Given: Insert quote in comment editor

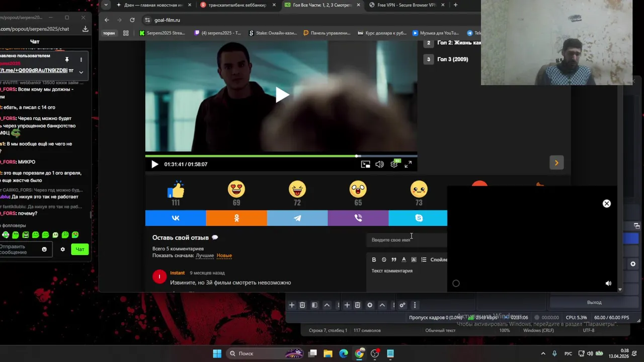Looking at the screenshot, I should 394,259.
